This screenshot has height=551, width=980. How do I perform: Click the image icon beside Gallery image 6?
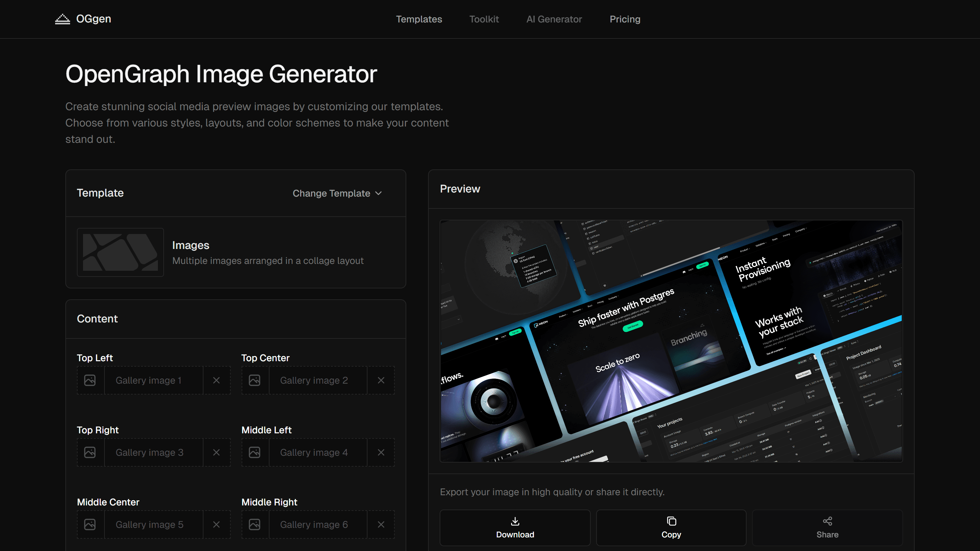(255, 524)
